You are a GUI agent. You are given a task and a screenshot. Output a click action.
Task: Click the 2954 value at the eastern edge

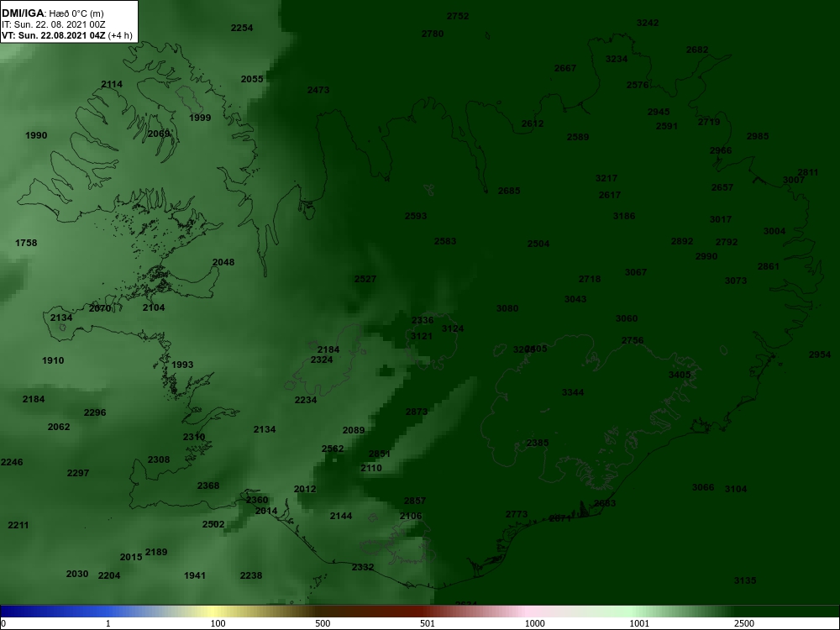[x=820, y=355]
